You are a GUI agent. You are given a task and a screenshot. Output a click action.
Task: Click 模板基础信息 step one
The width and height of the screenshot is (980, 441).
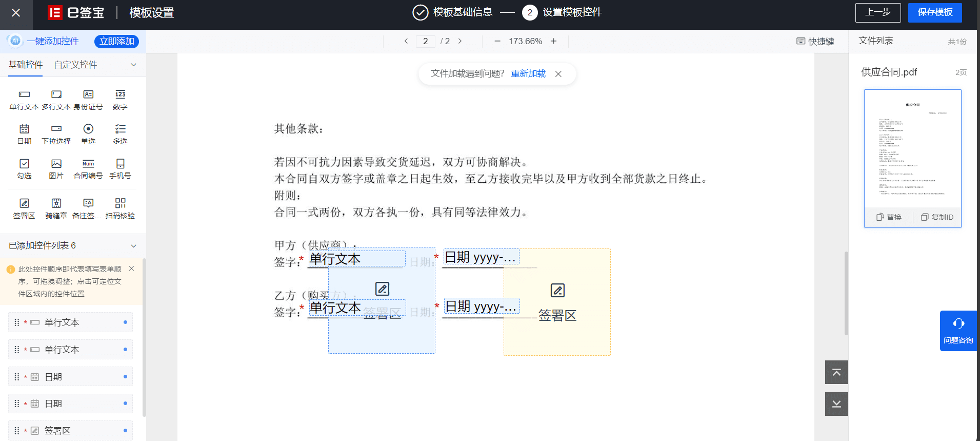453,12
